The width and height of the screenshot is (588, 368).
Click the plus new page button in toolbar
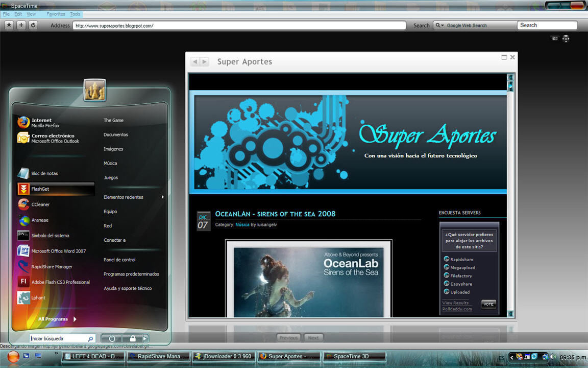pos(21,25)
